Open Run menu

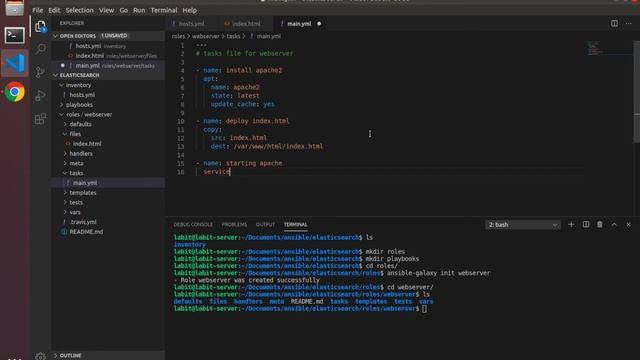coord(139,10)
